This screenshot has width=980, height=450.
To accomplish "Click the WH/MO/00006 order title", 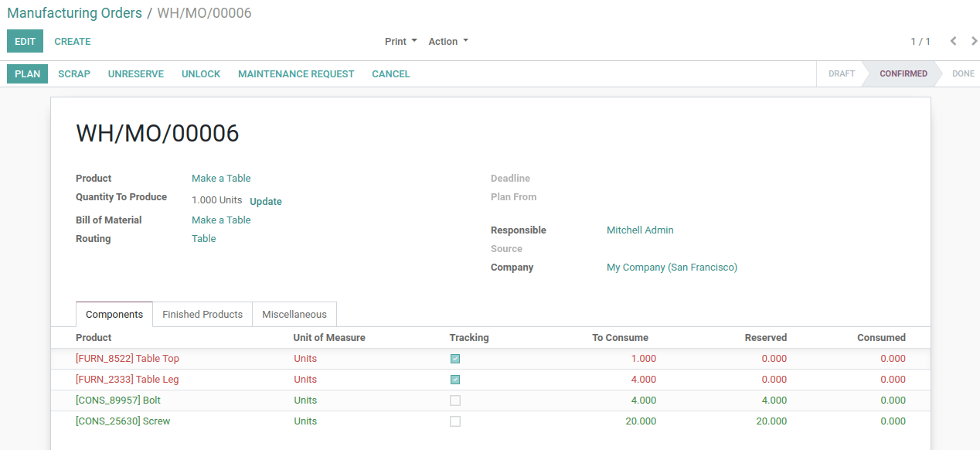I will coord(158,134).
